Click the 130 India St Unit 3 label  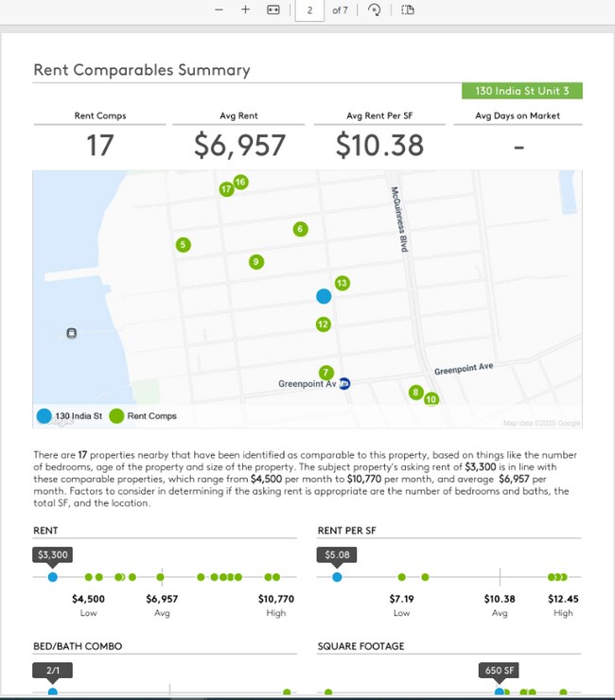pyautogui.click(x=522, y=91)
